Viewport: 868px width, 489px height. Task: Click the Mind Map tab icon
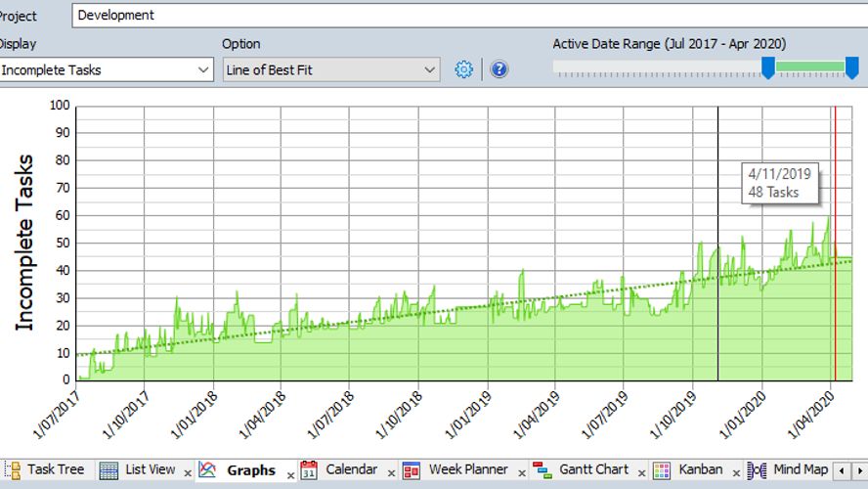(x=757, y=470)
